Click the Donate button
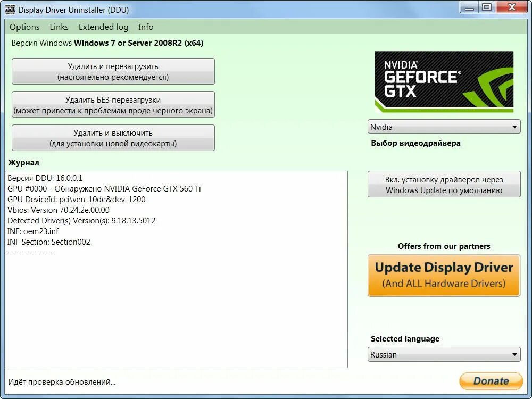This screenshot has height=399, width=532. 491,381
